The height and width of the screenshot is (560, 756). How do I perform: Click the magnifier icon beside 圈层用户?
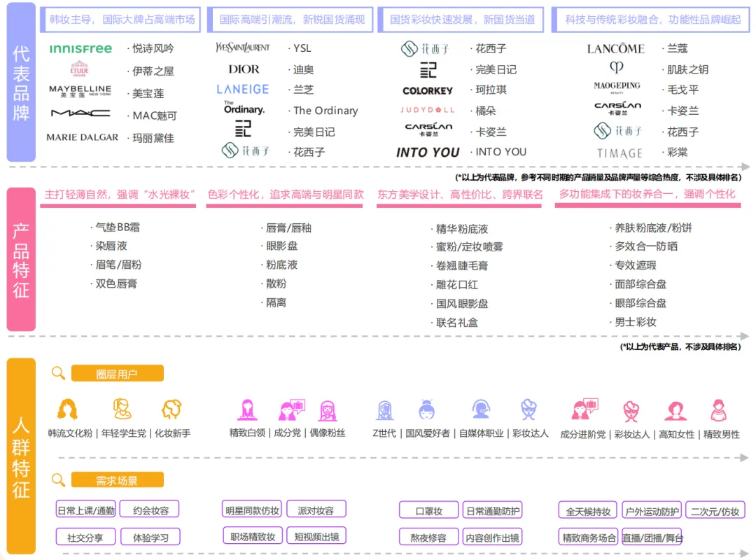(x=58, y=373)
